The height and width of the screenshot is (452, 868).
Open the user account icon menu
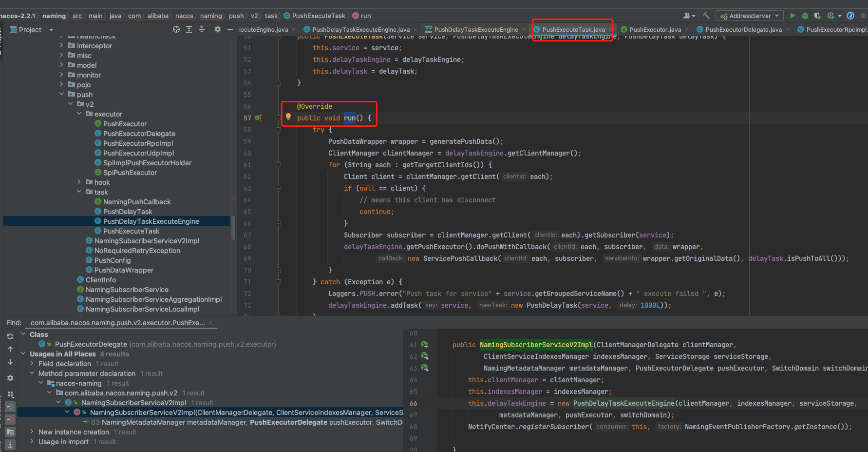[x=689, y=16]
